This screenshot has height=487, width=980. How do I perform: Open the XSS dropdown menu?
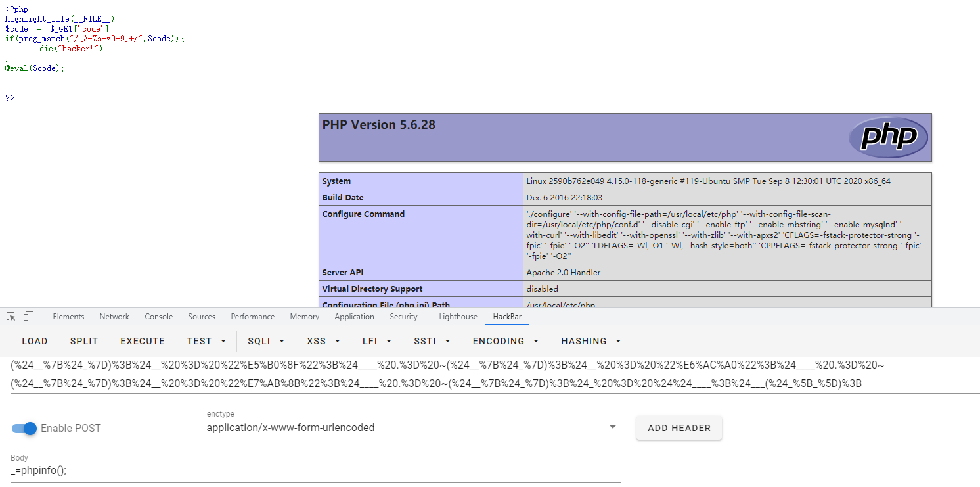pos(323,341)
